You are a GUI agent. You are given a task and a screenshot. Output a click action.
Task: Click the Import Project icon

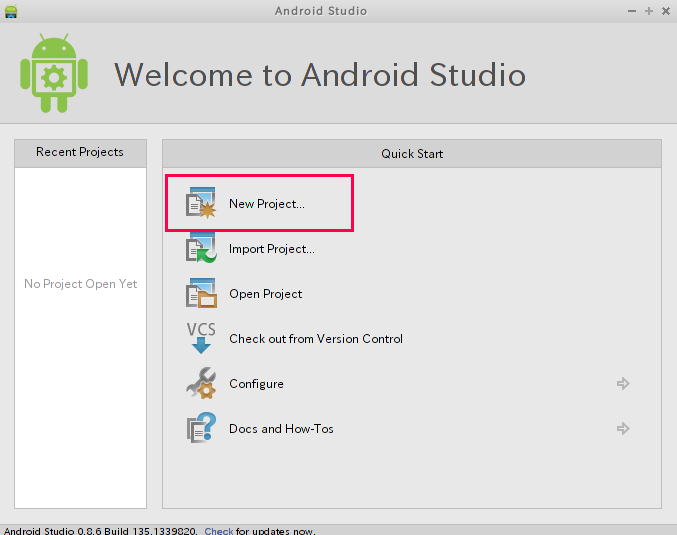coord(201,248)
